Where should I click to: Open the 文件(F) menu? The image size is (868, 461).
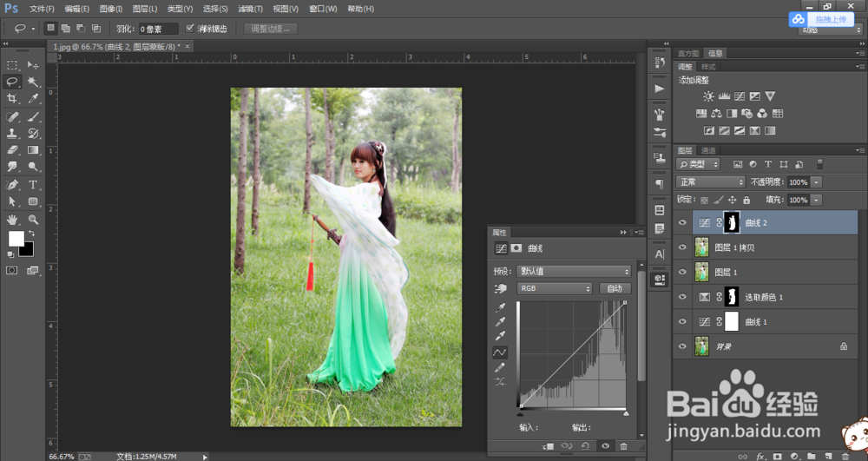(42, 9)
